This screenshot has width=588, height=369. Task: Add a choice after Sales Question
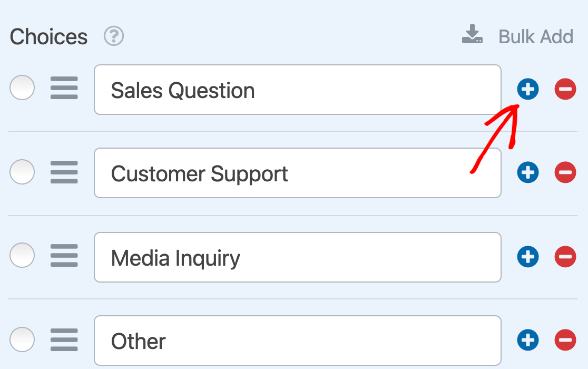pyautogui.click(x=528, y=90)
